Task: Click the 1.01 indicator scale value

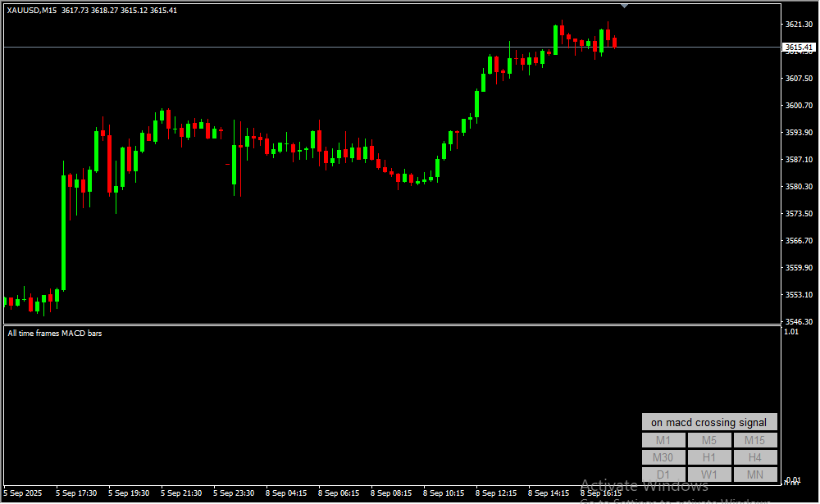Action: pos(791,332)
